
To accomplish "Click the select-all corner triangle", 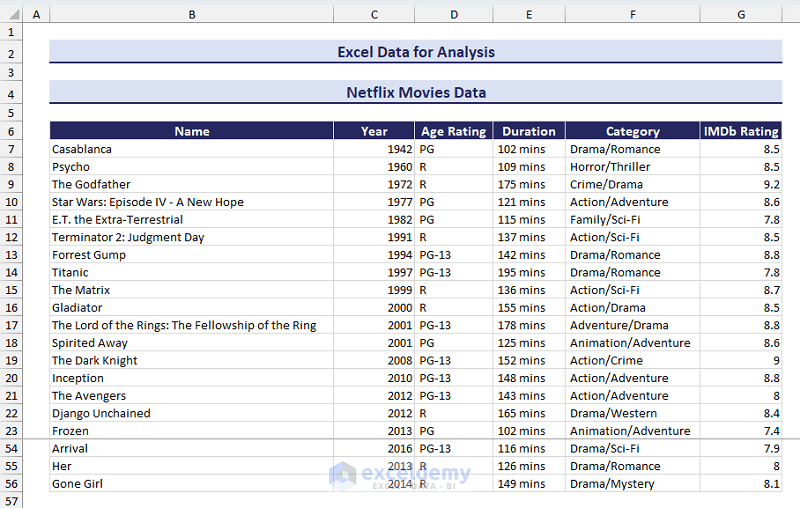I will click(x=11, y=14).
